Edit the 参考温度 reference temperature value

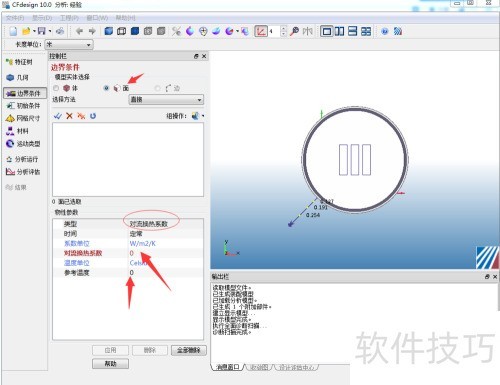166,273
